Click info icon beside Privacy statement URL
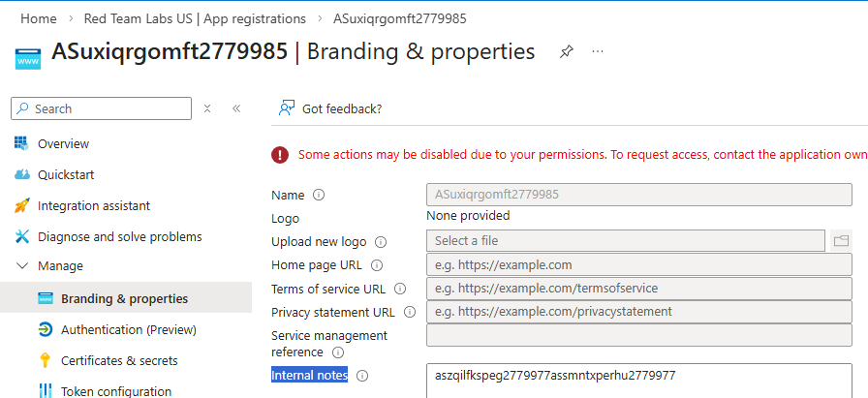Image resolution: width=868 pixels, height=398 pixels. 410,312
